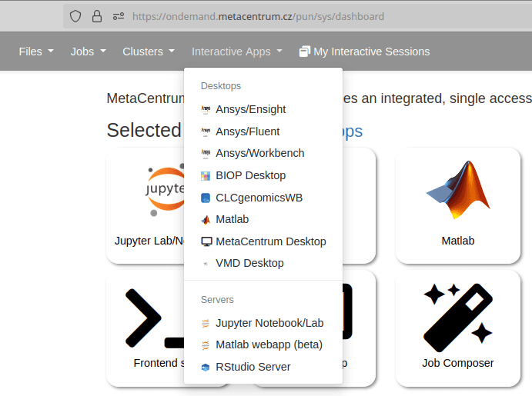Collapse the Interactive Apps dropdown

(237, 52)
